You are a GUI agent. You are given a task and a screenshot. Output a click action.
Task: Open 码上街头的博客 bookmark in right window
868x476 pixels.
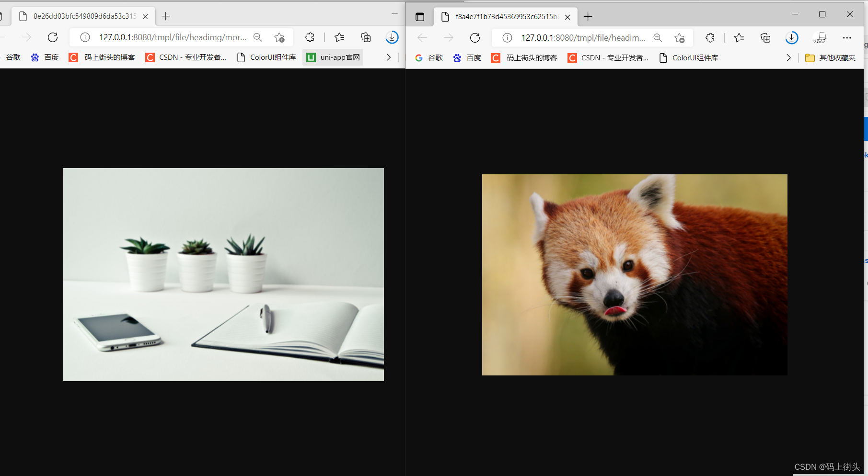click(524, 58)
